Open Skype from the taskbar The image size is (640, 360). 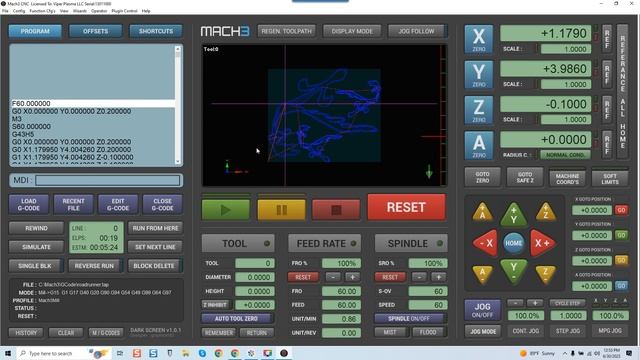pyautogui.click(x=202, y=353)
